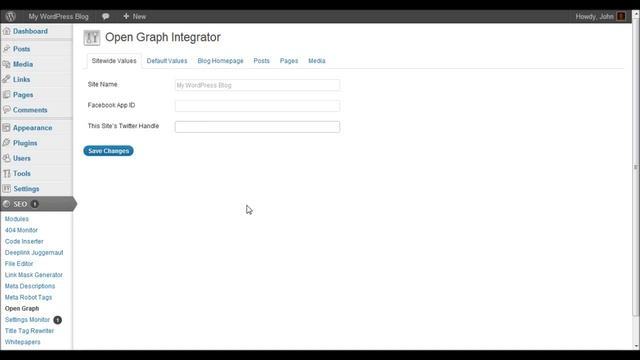The image size is (640, 360).
Task: Open SEO Modules submenu link
Action: pos(17,219)
